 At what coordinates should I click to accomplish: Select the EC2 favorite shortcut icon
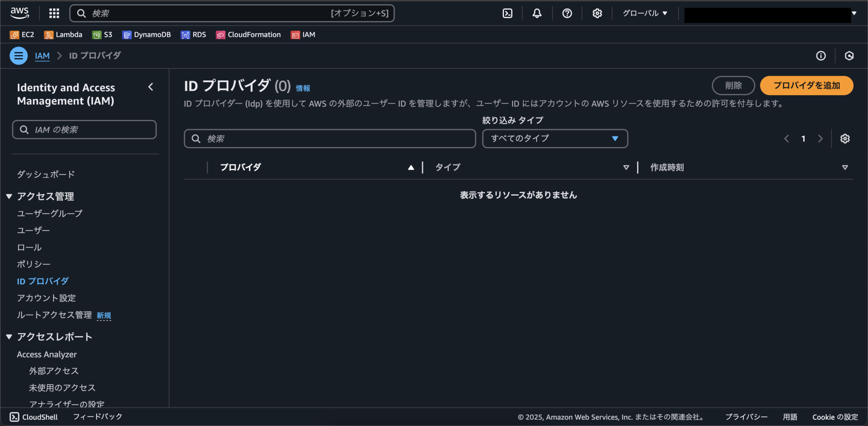tap(14, 34)
